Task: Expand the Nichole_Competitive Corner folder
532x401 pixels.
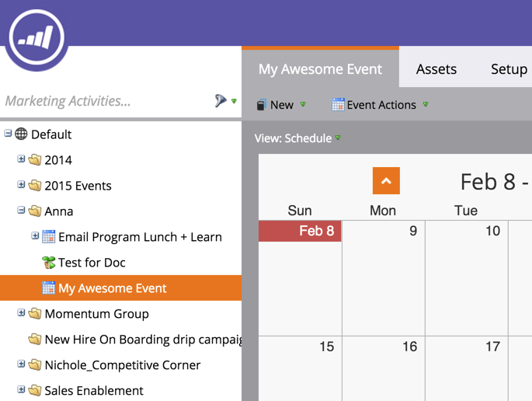Action: [22, 364]
